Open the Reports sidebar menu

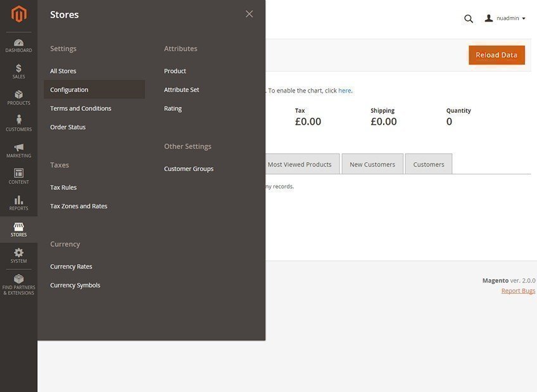pos(18,203)
